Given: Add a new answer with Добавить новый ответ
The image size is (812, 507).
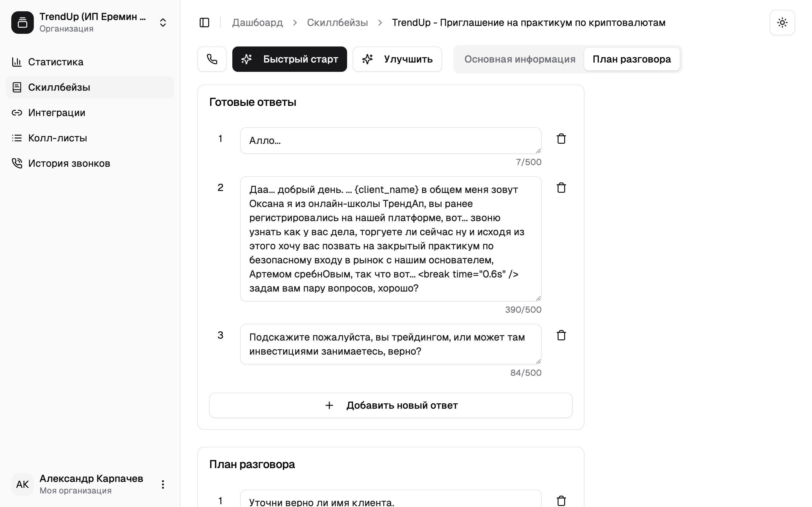Looking at the screenshot, I should click(390, 405).
